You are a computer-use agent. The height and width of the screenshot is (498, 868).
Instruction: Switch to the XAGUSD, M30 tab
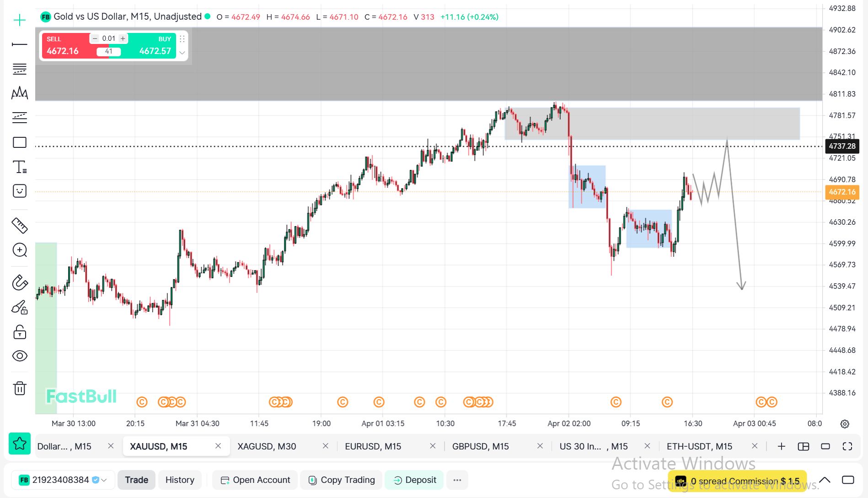coord(267,446)
